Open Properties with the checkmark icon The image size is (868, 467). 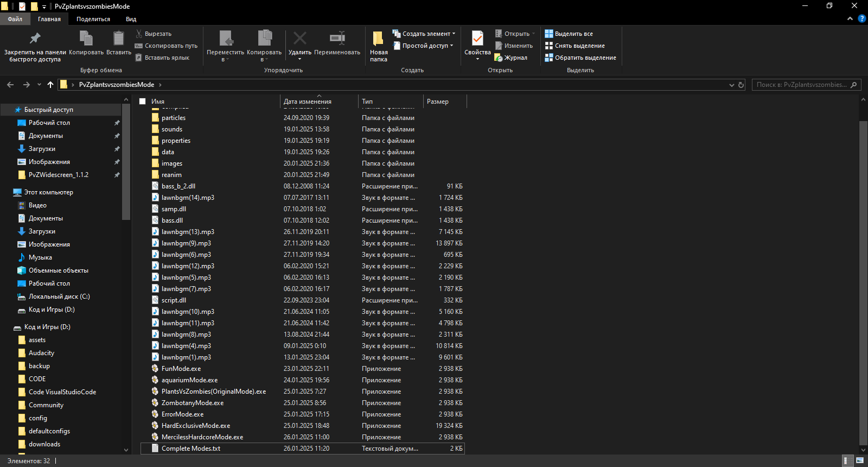[477, 39]
